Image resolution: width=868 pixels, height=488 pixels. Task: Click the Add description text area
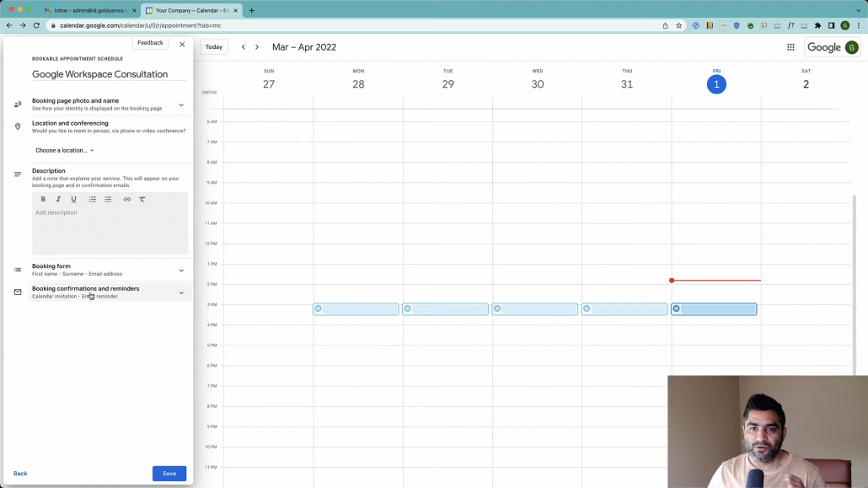pyautogui.click(x=110, y=229)
